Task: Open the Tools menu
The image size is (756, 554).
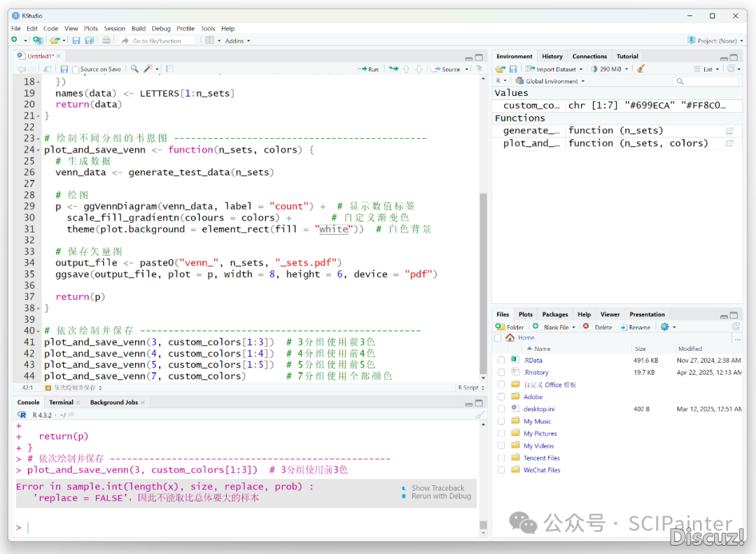Action: [x=208, y=29]
